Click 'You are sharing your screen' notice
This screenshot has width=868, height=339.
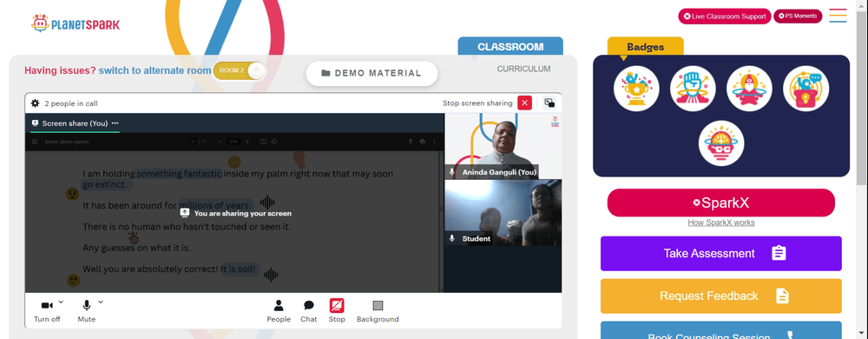pyautogui.click(x=236, y=213)
